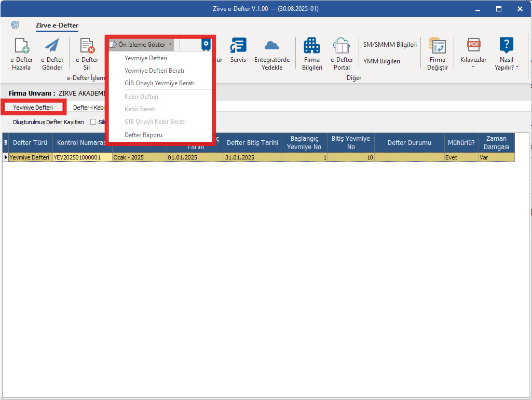Click the e-Defter Gönder paper plane icon

(x=52, y=46)
